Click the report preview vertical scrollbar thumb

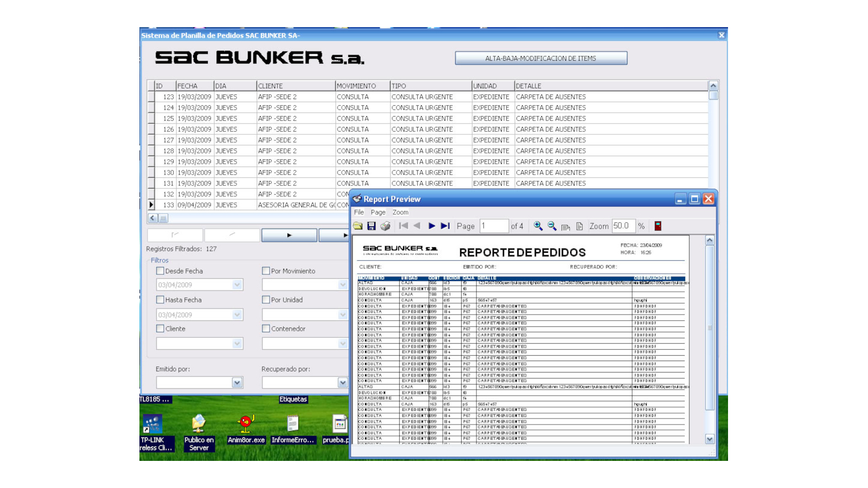point(710,328)
